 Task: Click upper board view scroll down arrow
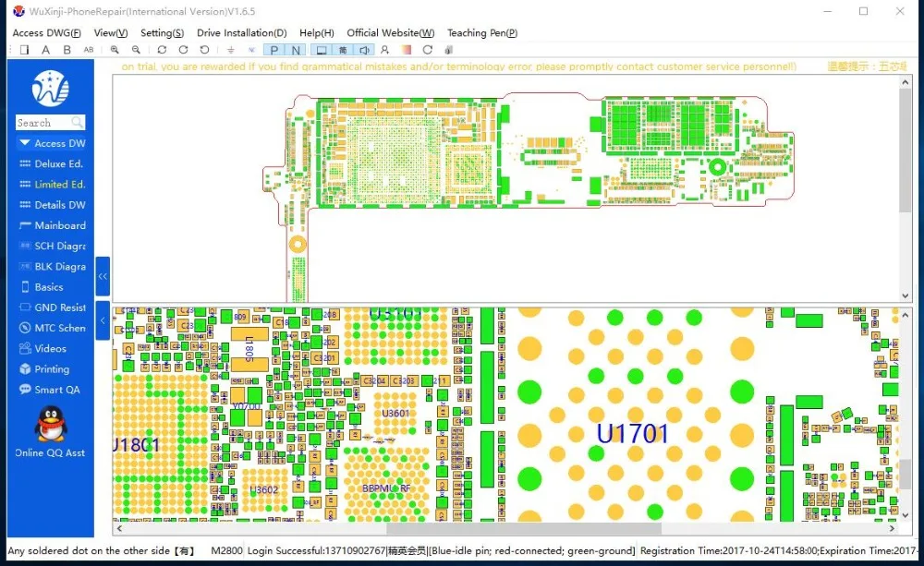coord(906,295)
